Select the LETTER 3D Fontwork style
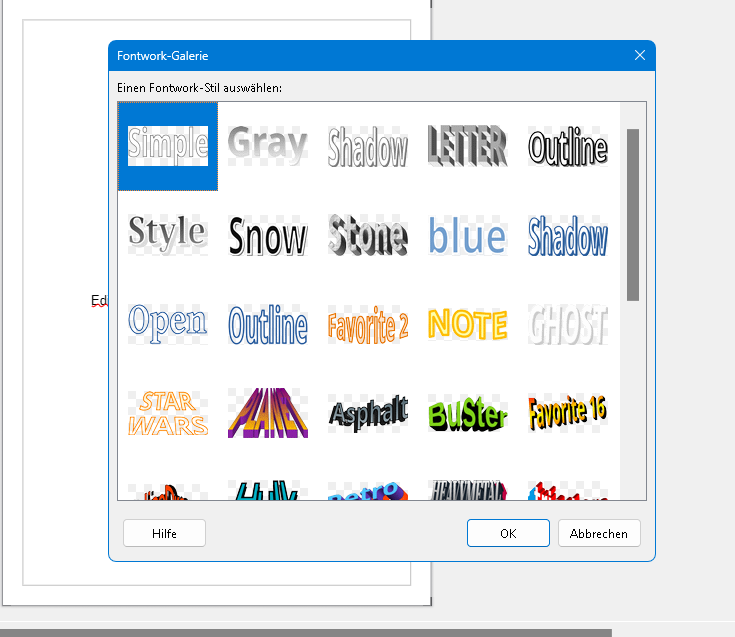 click(467, 147)
